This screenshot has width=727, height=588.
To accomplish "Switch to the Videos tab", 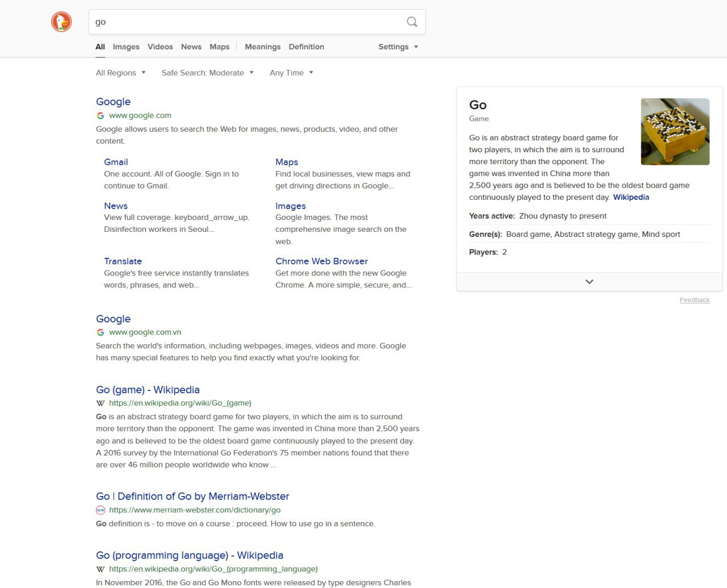I will [160, 47].
